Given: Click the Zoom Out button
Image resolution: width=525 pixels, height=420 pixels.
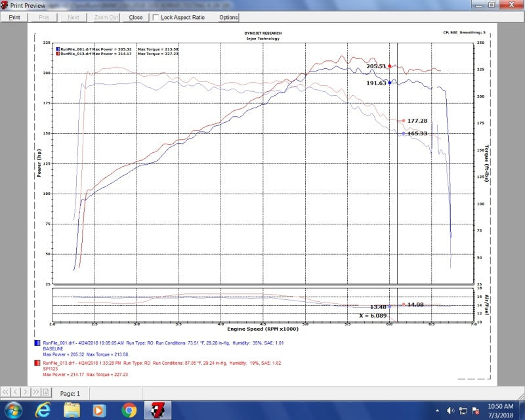Looking at the screenshot, I should pyautogui.click(x=105, y=18).
